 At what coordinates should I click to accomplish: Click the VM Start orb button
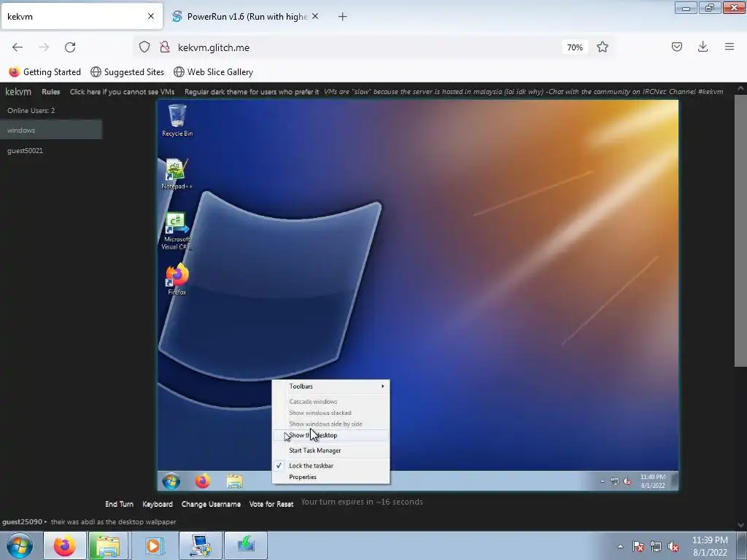(171, 481)
